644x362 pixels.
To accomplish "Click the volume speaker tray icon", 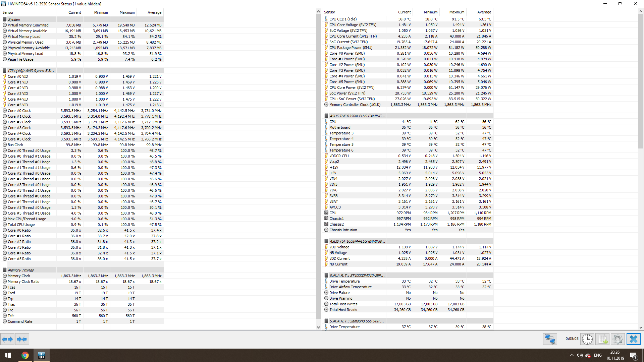I will pyautogui.click(x=580, y=355).
